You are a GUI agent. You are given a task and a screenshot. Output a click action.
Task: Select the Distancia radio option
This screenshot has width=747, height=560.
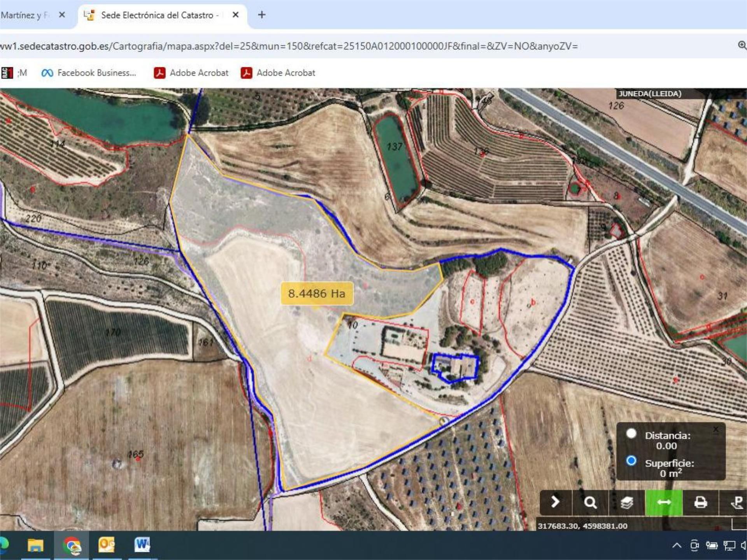pyautogui.click(x=631, y=434)
